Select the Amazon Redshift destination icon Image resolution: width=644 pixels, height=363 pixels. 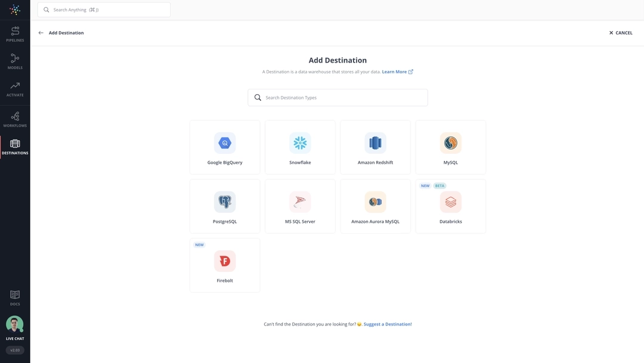click(376, 142)
